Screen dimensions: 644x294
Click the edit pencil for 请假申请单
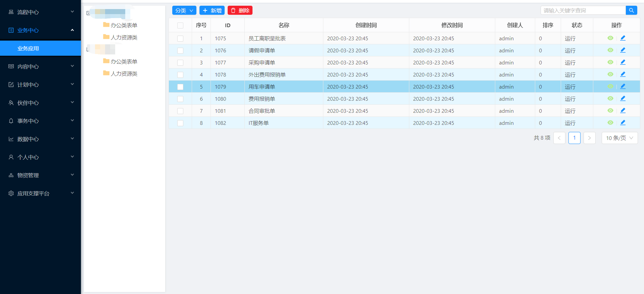coord(623,50)
